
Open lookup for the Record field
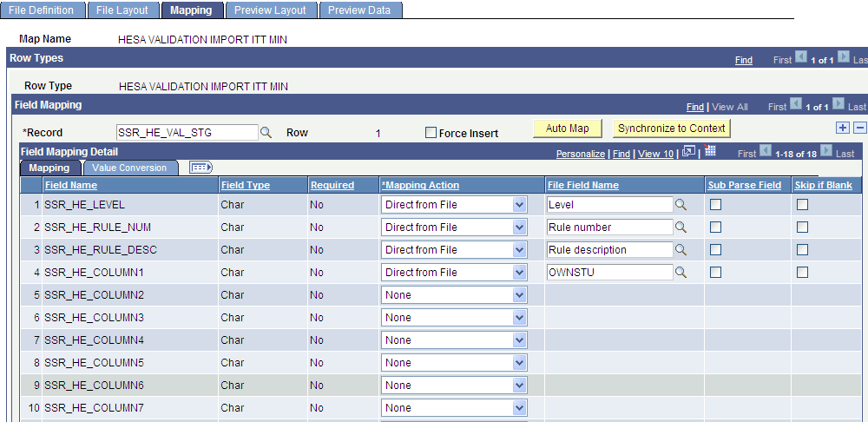click(x=266, y=132)
